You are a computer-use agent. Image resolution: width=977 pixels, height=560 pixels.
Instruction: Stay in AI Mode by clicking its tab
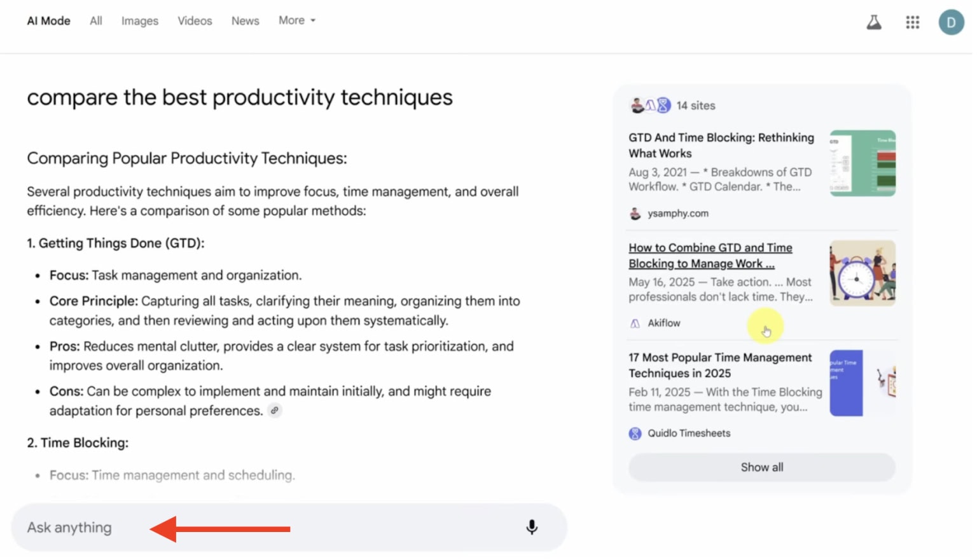(x=48, y=20)
